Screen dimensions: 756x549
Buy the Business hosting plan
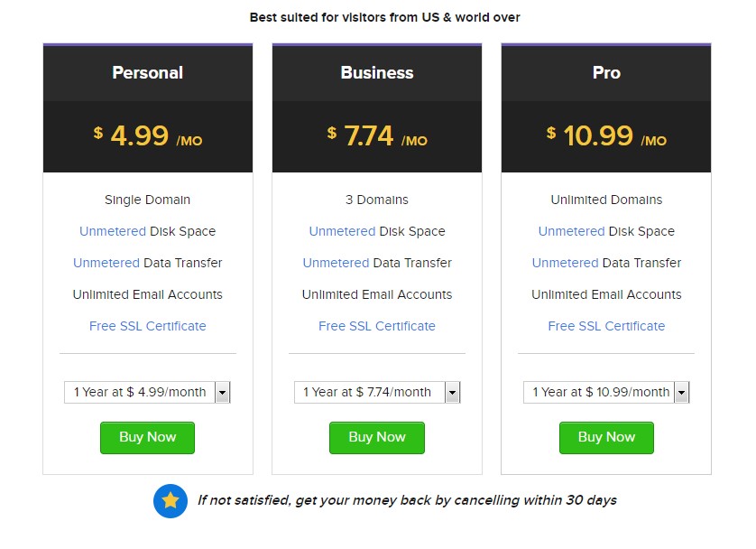(x=377, y=437)
